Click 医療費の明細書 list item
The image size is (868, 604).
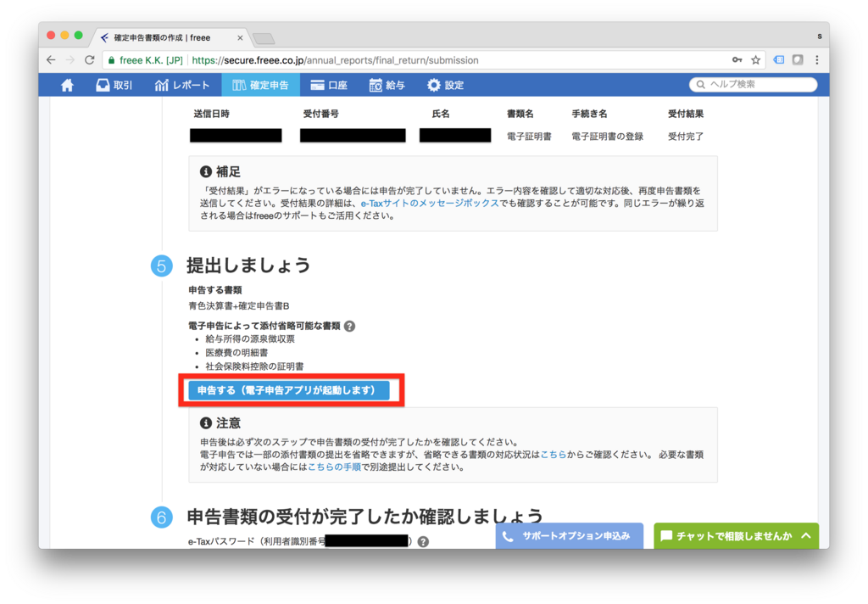[236, 352]
